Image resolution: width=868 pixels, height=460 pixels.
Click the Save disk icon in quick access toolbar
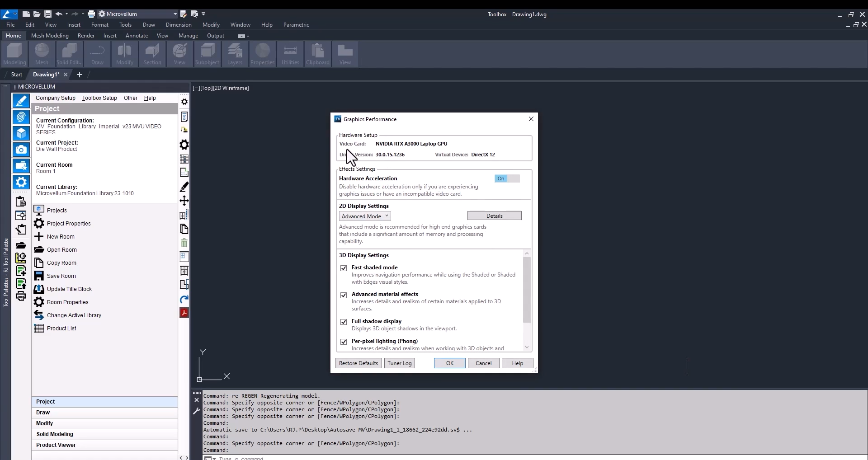coord(48,14)
